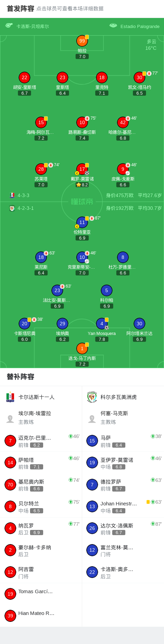
Task: Tap the referee whistle icon
Action: tap(9, 26)
